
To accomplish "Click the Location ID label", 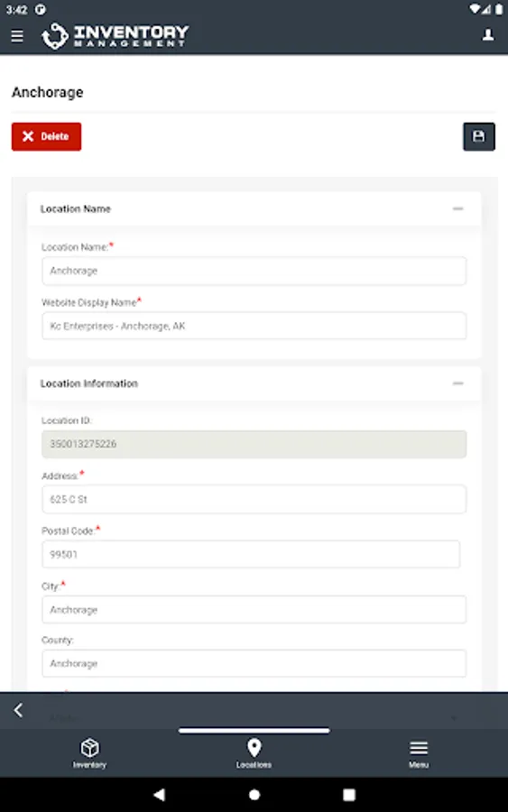I will tap(67, 420).
